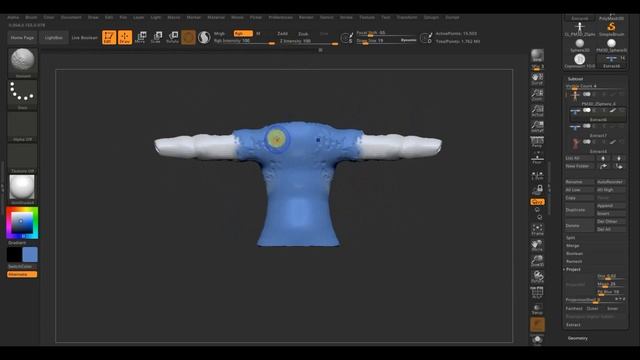
Task: Click the Actual size icon
Action: (x=537, y=111)
